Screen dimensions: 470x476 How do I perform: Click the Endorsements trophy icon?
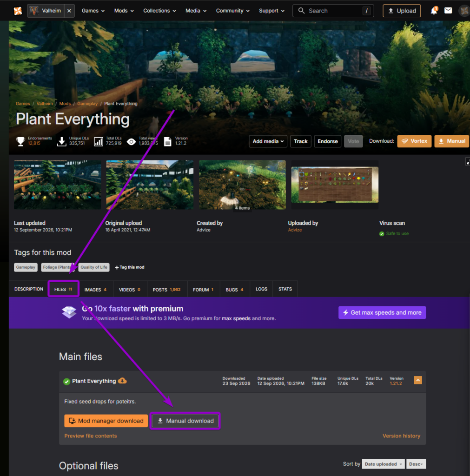click(20, 141)
